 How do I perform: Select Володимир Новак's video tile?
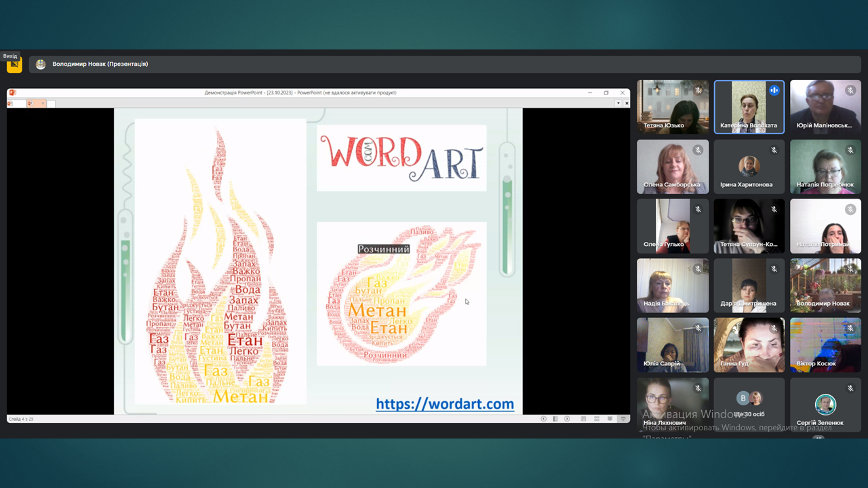click(825, 286)
